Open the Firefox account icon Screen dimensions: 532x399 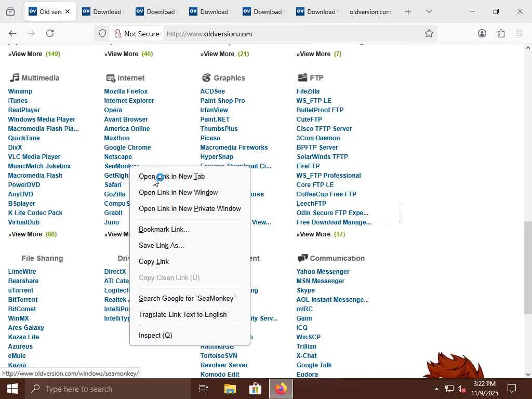(x=482, y=33)
